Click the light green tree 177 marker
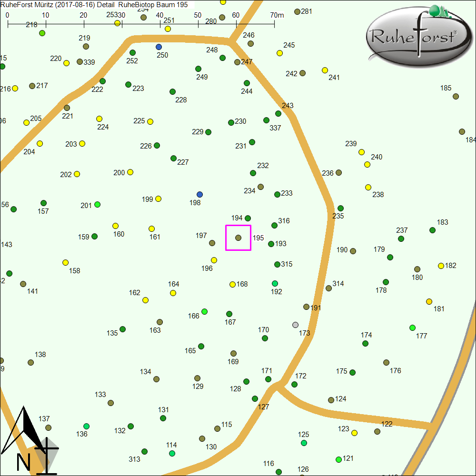The height and width of the screenshot is (476, 476). (x=412, y=327)
